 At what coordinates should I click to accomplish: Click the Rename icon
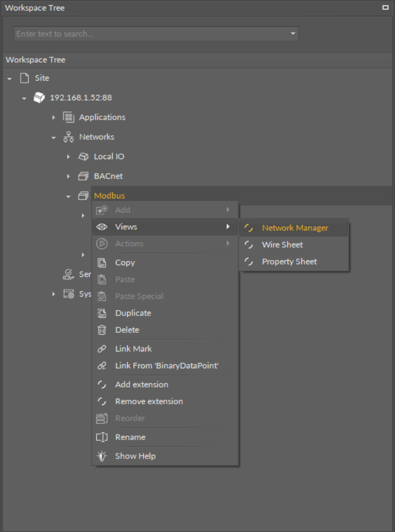tap(102, 437)
